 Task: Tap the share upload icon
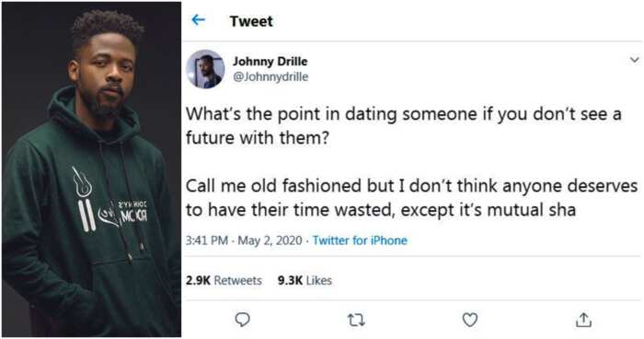(x=583, y=320)
